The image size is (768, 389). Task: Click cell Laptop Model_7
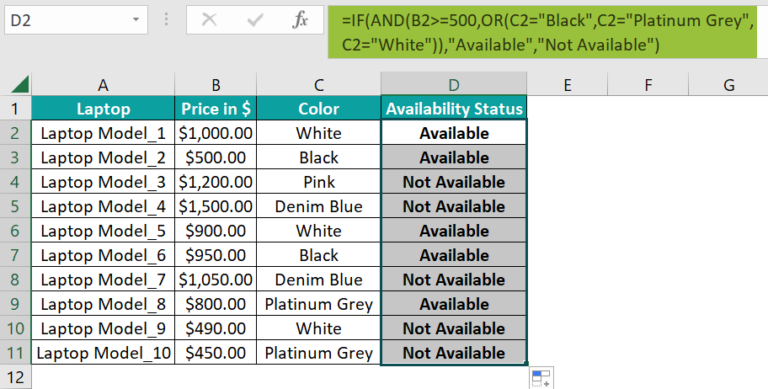click(103, 280)
